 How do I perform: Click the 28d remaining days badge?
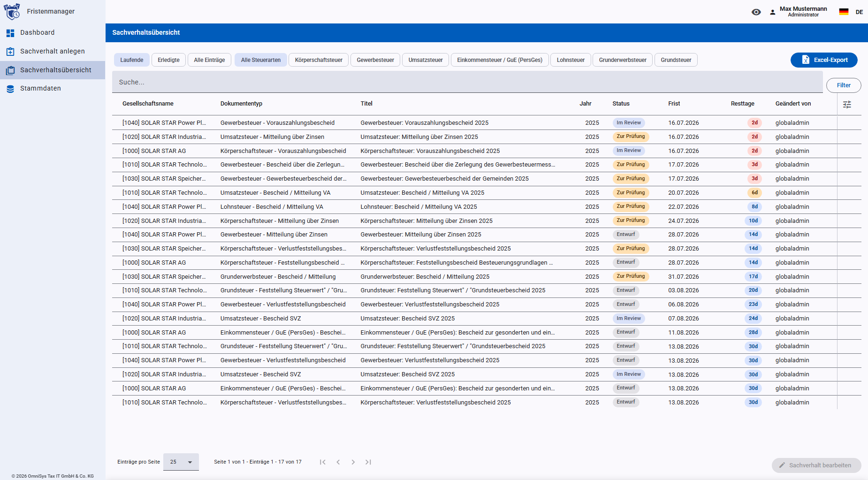(x=753, y=332)
